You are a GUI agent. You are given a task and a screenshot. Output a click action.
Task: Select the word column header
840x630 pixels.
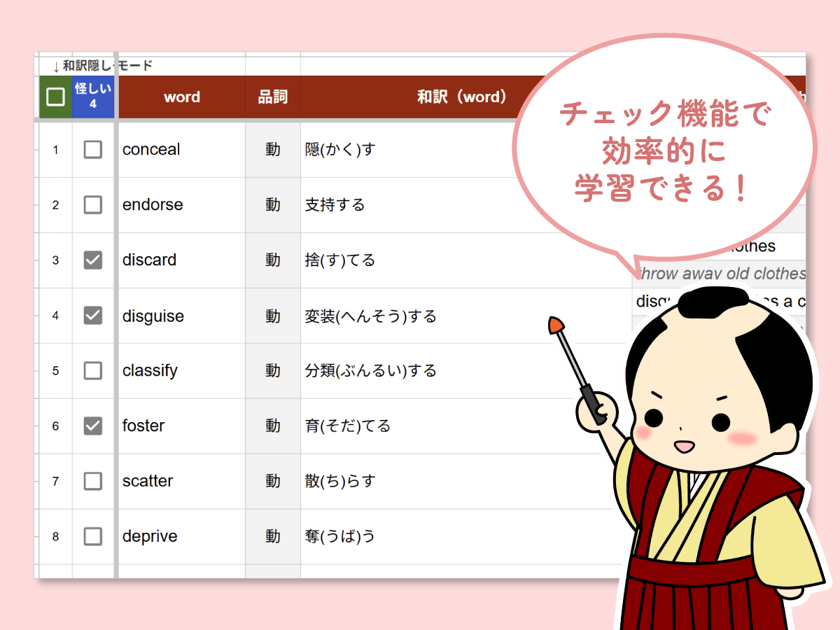(181, 97)
